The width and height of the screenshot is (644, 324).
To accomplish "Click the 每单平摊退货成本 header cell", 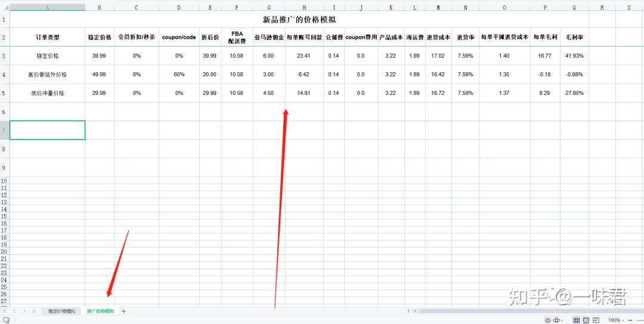I will pos(504,37).
